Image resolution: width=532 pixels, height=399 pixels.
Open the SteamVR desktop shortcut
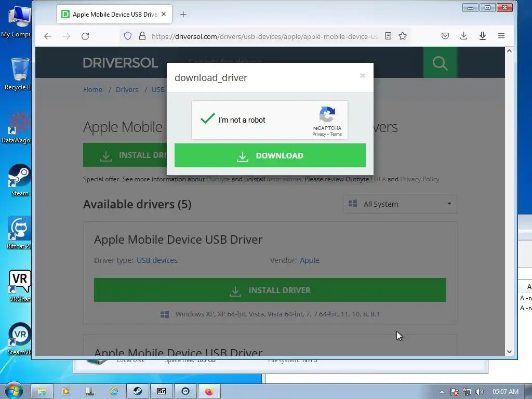coord(20,339)
